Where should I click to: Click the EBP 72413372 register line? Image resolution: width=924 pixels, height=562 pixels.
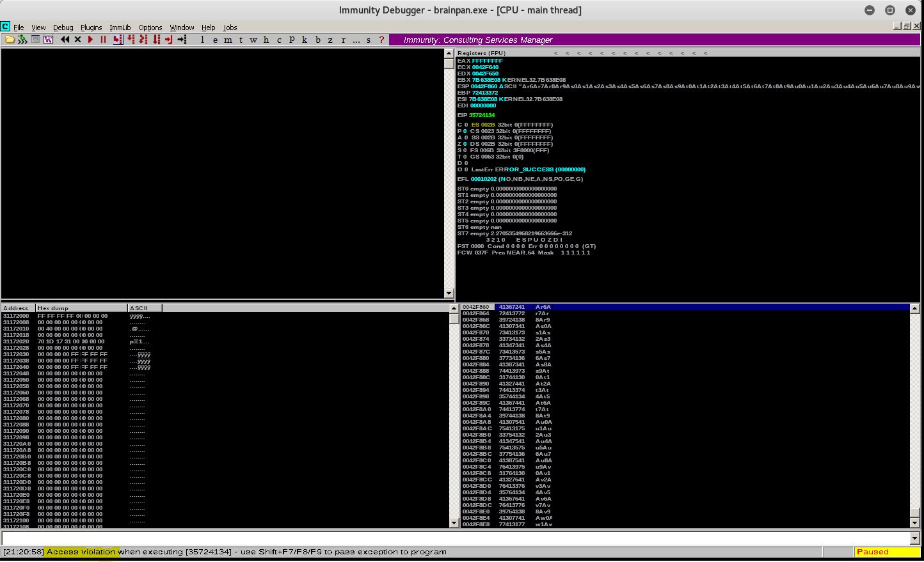pos(477,93)
